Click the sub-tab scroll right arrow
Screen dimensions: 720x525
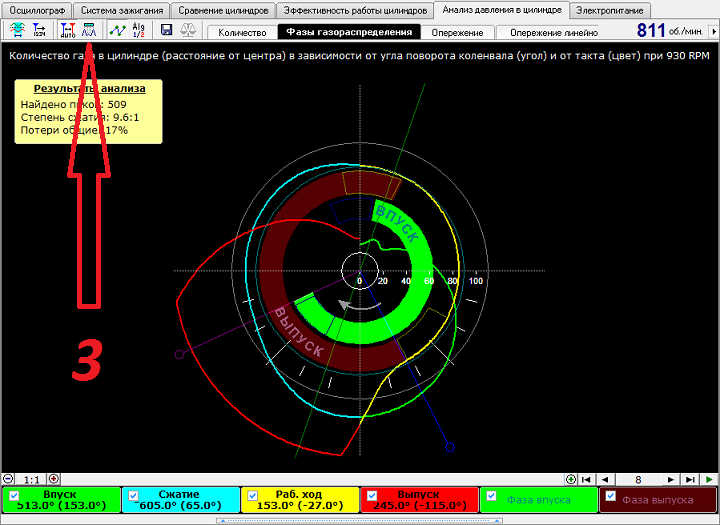(x=714, y=31)
